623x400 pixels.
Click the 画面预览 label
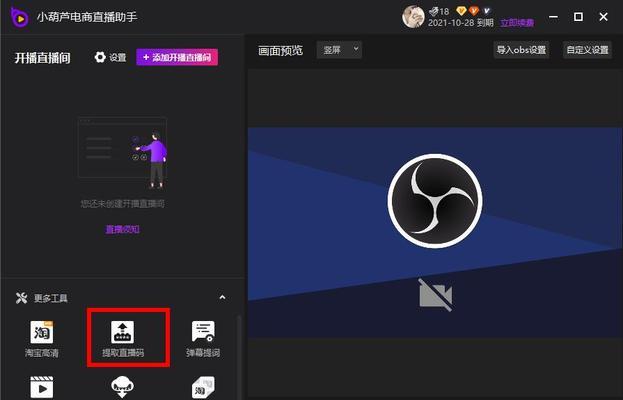pyautogui.click(x=280, y=50)
